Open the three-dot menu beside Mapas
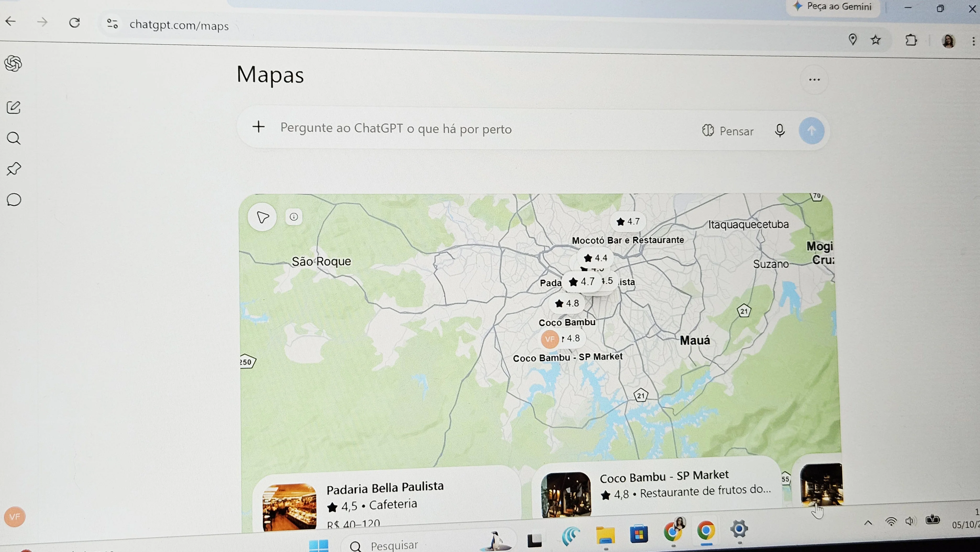This screenshot has height=552, width=980. (x=814, y=80)
